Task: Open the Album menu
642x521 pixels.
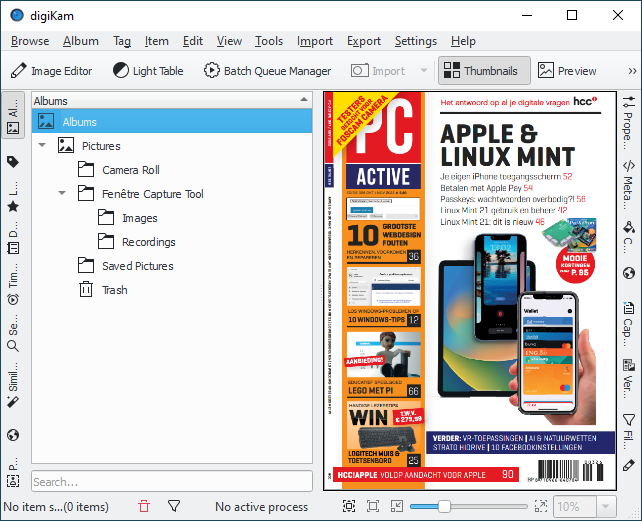Action: 81,41
